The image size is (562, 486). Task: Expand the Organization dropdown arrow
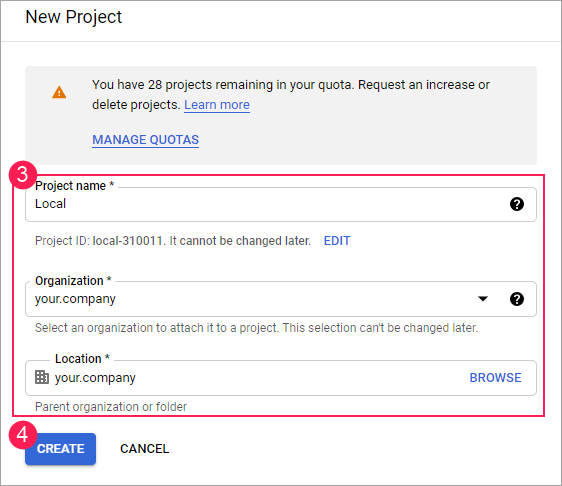click(483, 299)
